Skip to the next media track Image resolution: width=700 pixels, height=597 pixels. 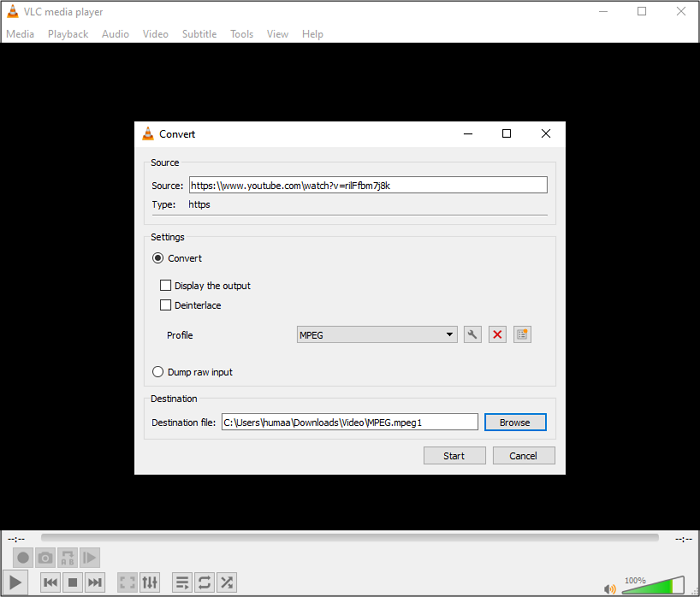94,582
